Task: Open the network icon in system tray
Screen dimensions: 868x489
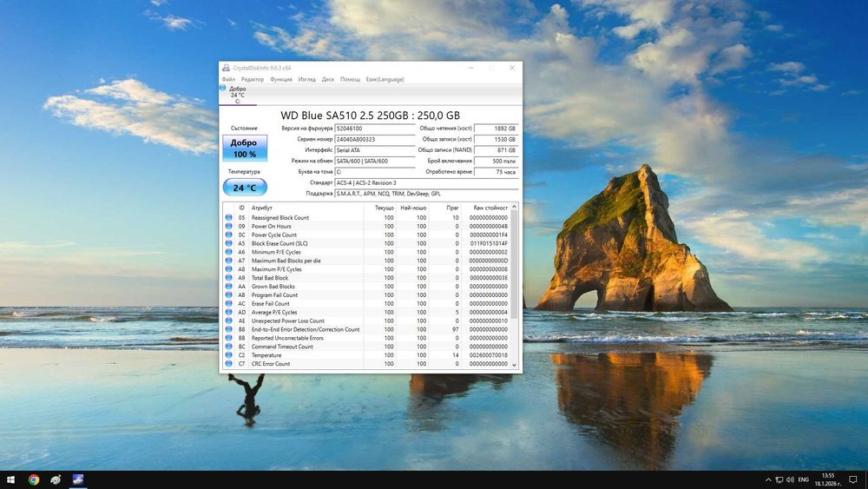Action: point(779,479)
